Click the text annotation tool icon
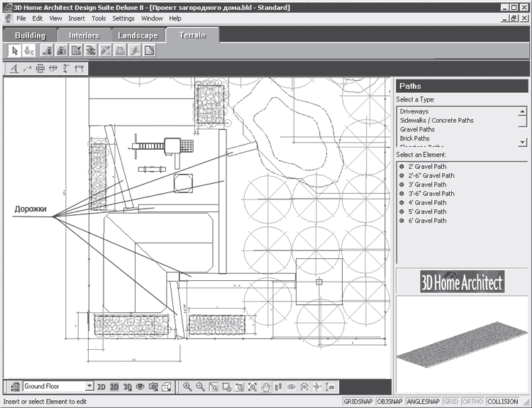 (14, 69)
